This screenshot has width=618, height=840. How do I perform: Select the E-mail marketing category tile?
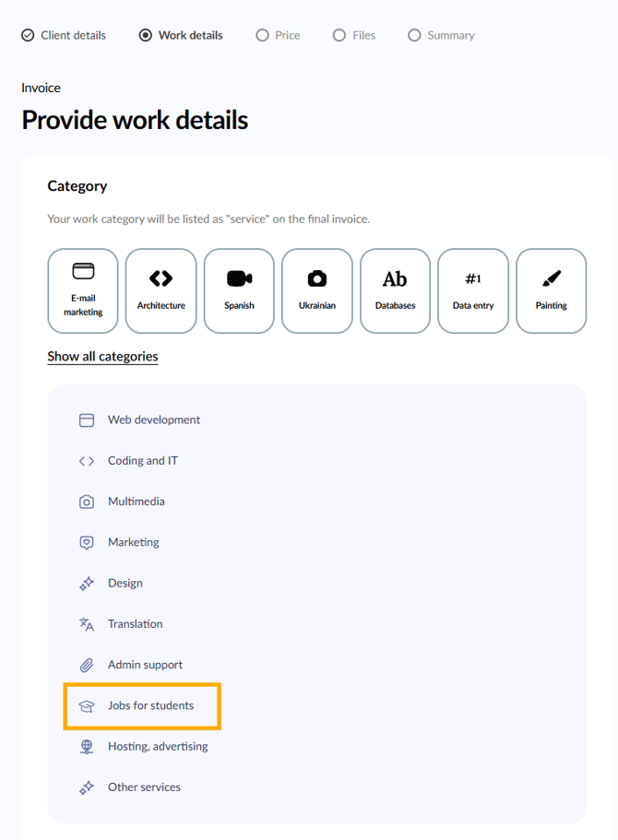(x=83, y=290)
